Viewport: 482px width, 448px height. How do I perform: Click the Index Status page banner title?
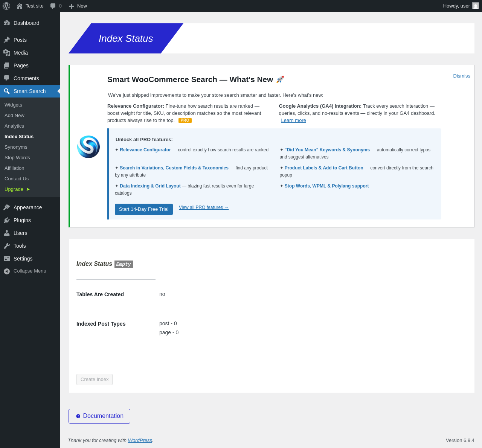pyautogui.click(x=126, y=38)
